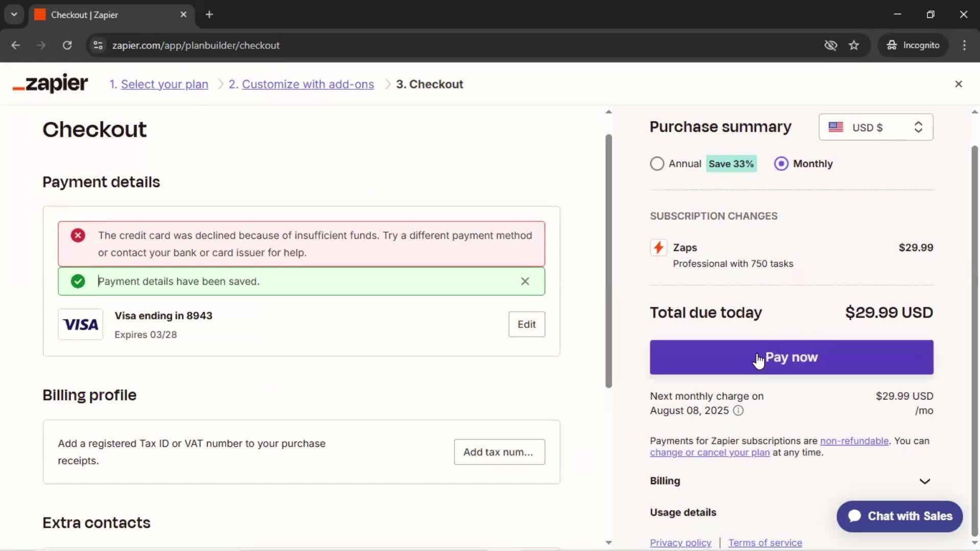Open the Terms of service link

(x=765, y=543)
